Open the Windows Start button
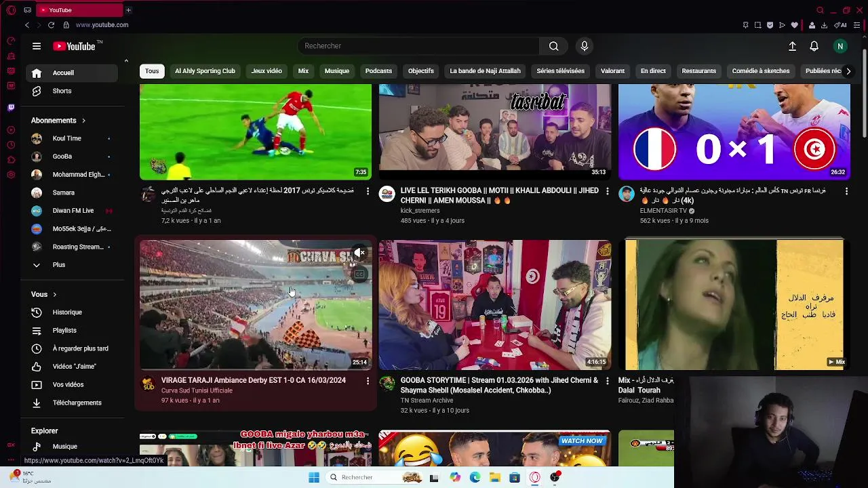Viewport: 868px width, 488px height. 314,477
